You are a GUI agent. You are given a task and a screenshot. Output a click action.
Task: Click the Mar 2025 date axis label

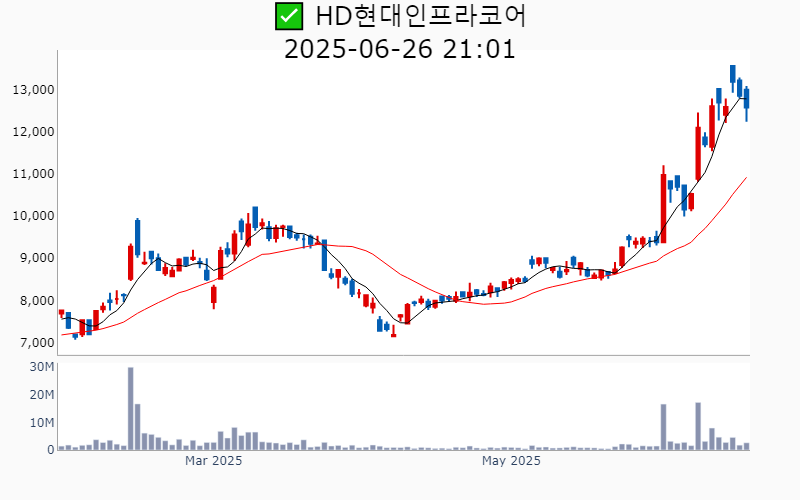[213, 461]
